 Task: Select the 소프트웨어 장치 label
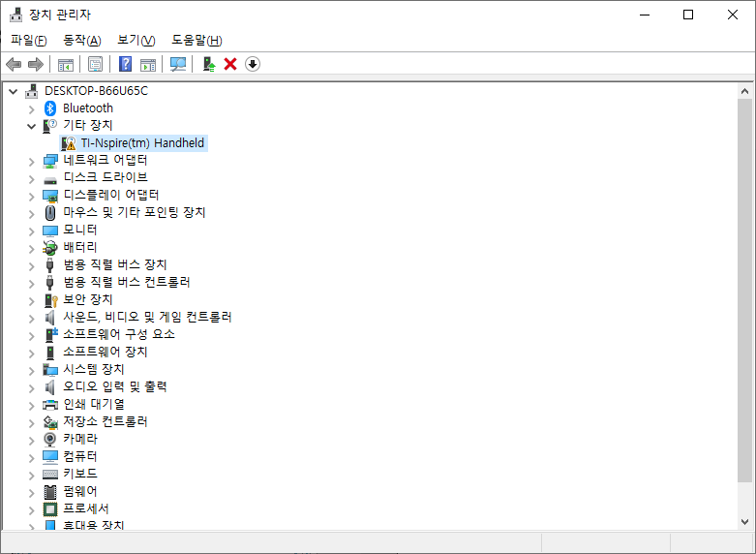pyautogui.click(x=106, y=352)
